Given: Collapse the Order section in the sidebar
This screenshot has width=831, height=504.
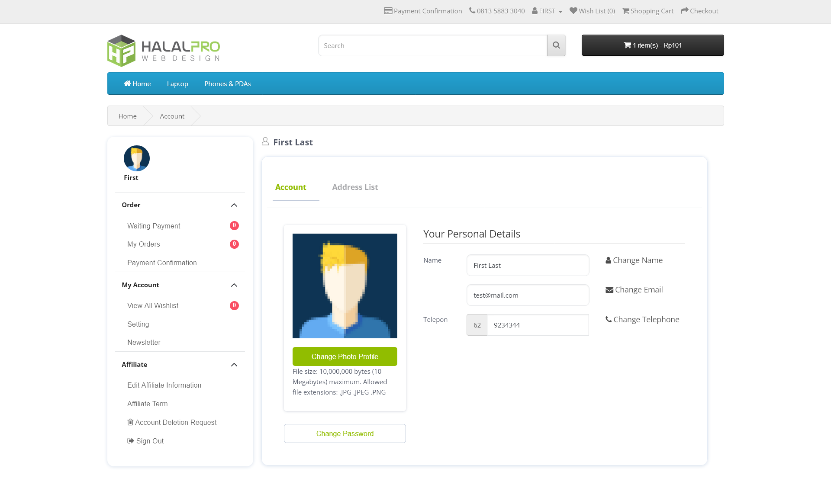Looking at the screenshot, I should (234, 205).
